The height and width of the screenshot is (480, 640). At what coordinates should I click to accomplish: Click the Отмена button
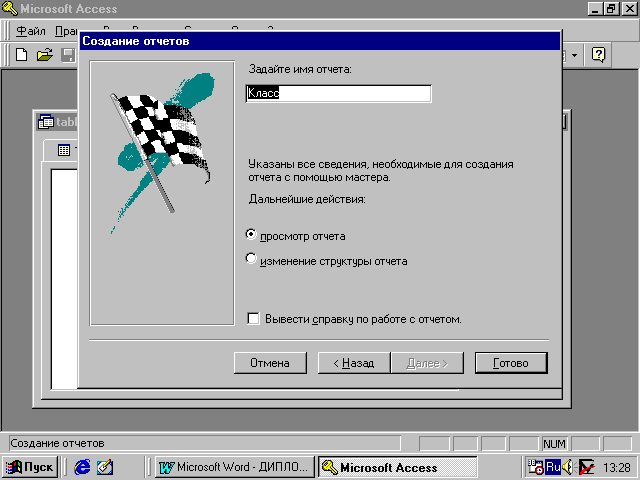point(269,363)
